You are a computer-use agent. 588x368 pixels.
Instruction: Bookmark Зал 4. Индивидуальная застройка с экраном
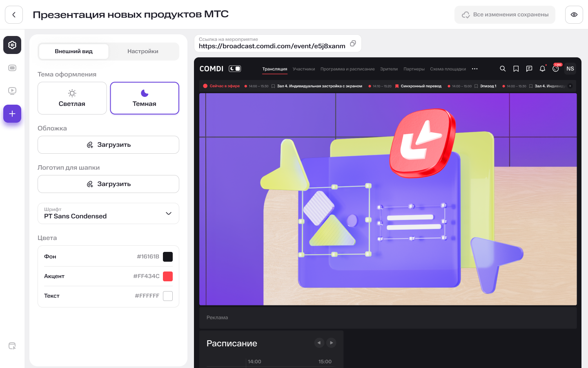coord(273,86)
